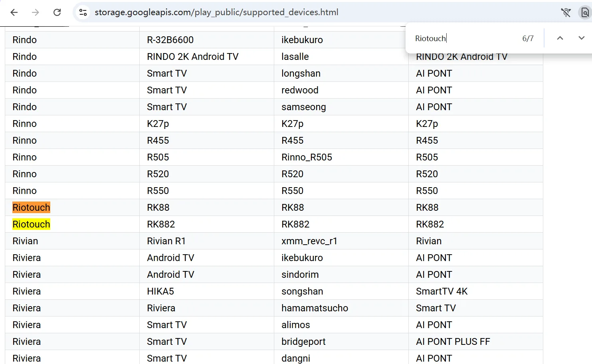
Task: View site information for storage.googleapis.com
Action: pos(83,12)
